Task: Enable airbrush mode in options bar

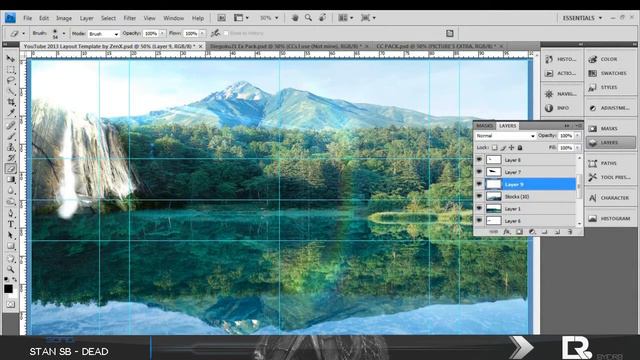Action: tap(215, 33)
